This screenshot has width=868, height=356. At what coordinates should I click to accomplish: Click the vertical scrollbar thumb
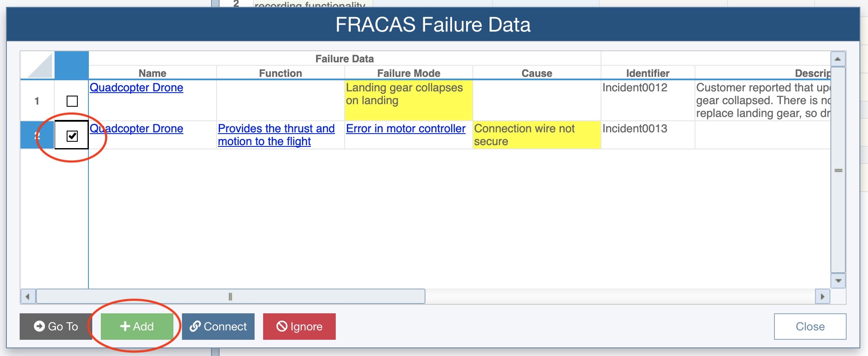(838, 170)
